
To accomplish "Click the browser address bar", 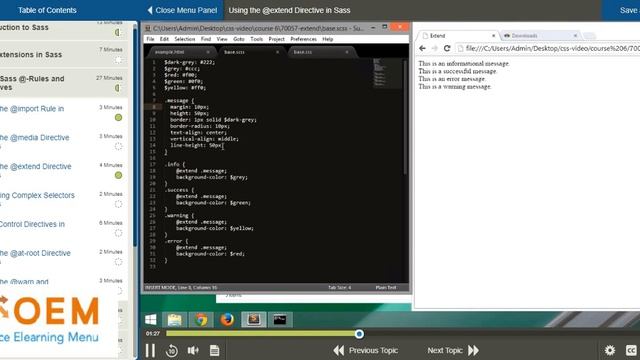I will point(548,48).
